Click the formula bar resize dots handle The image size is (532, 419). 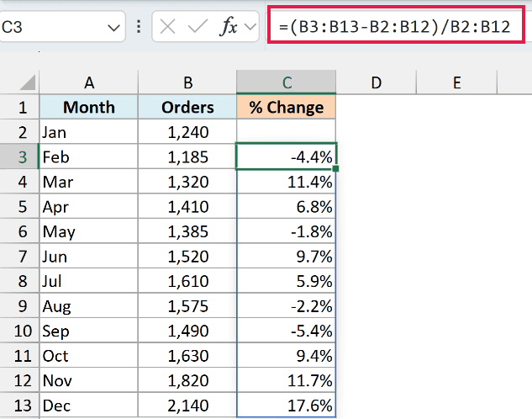(139, 26)
